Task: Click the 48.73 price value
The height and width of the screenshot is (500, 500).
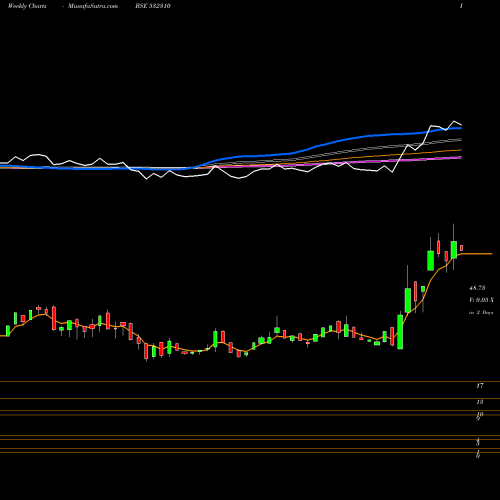Action: pyautogui.click(x=477, y=288)
